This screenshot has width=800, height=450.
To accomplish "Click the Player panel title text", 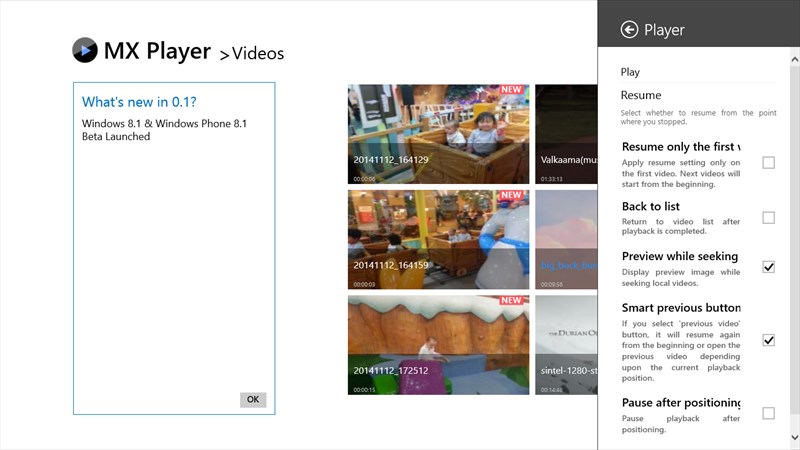I will click(x=664, y=30).
